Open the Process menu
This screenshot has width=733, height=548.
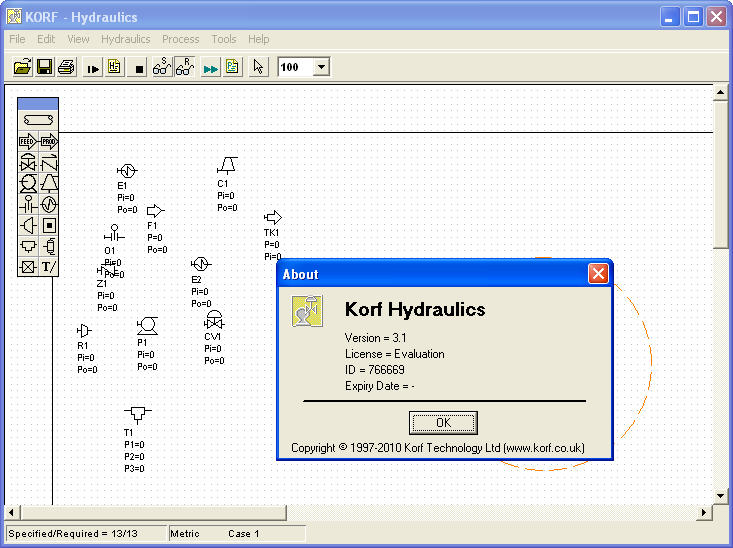pos(180,39)
